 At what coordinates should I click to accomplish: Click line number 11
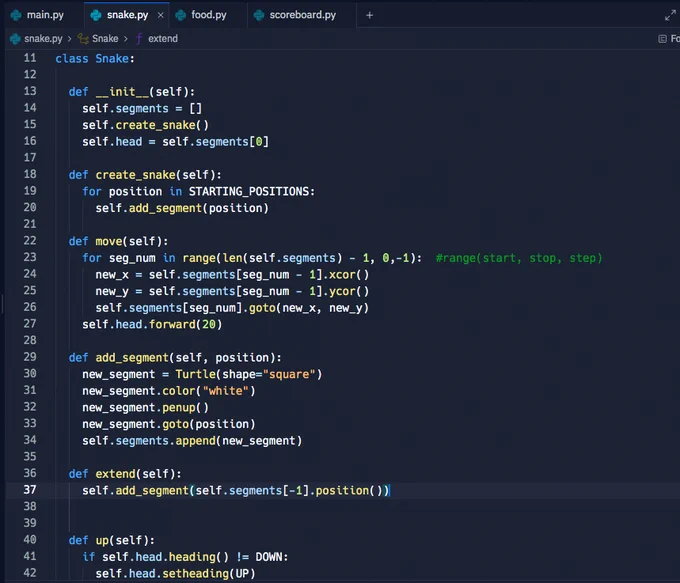pyautogui.click(x=30, y=58)
